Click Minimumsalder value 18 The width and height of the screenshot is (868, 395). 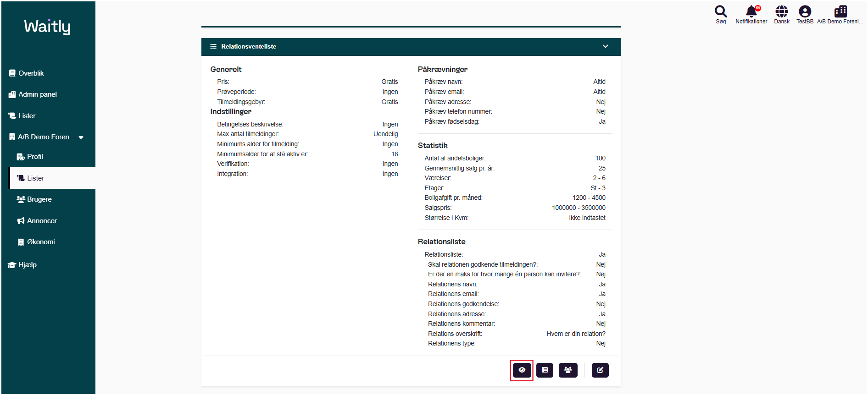(x=395, y=154)
